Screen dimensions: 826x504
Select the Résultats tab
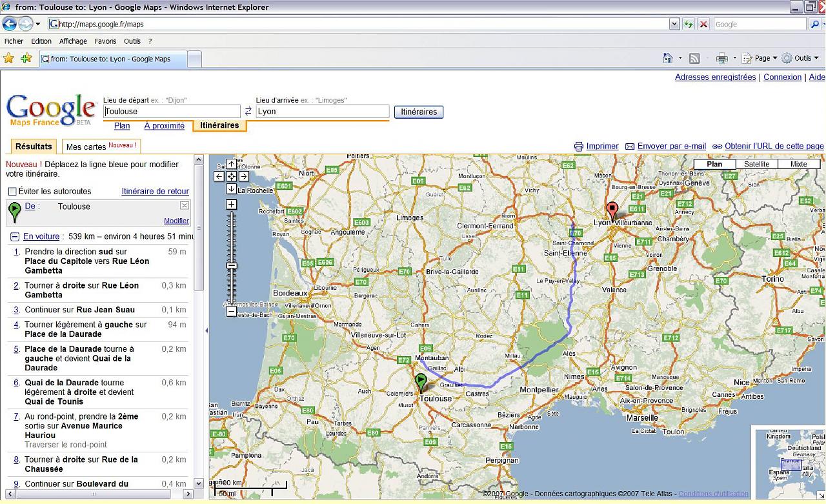pyautogui.click(x=34, y=146)
